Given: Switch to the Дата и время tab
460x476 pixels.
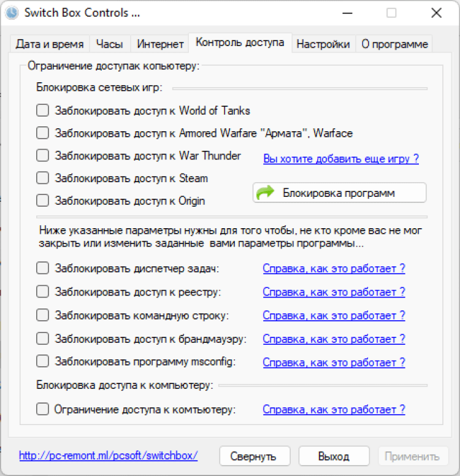Looking at the screenshot, I should (50, 44).
